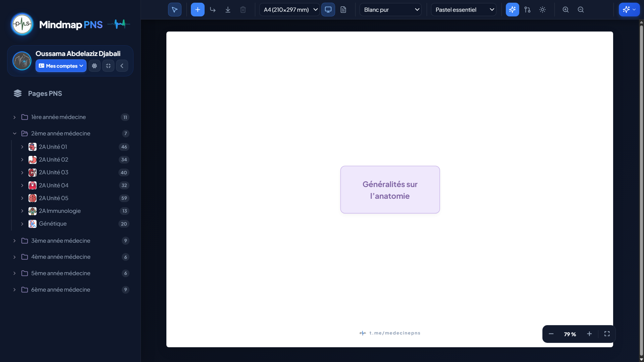Screen dimensions: 644x362
Task: Click the trash delete icon
Action: click(x=243, y=10)
